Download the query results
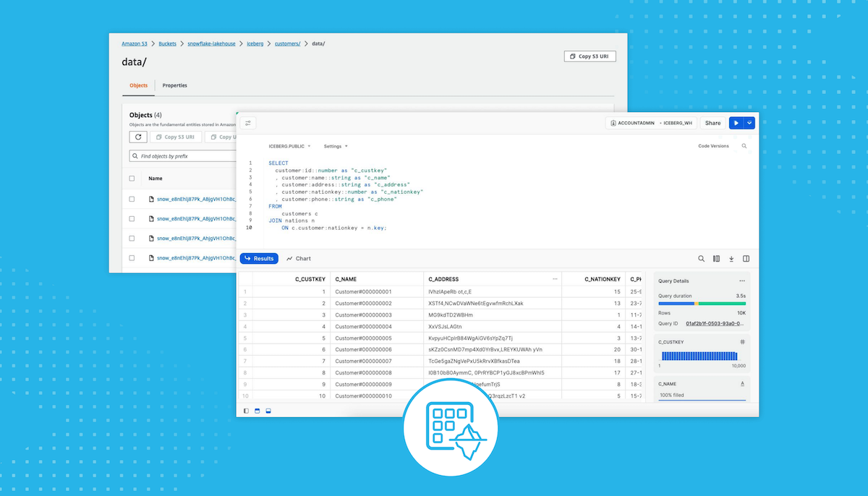 [x=731, y=258]
